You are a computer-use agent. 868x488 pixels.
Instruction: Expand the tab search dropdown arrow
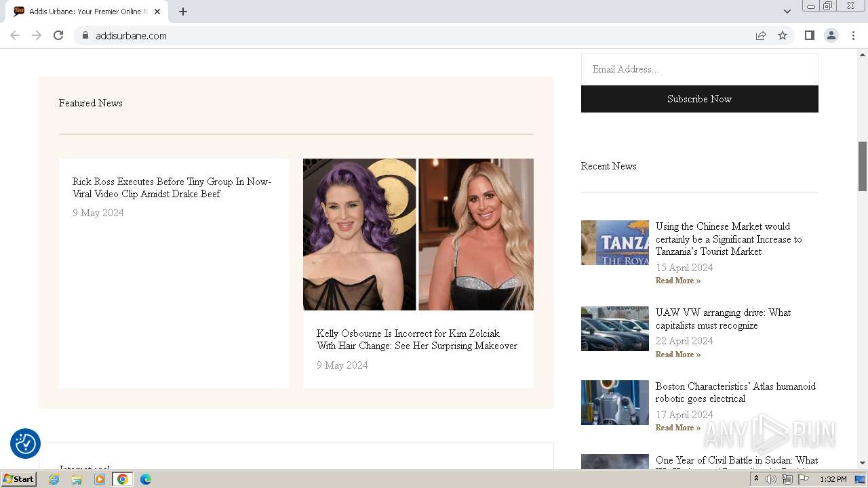787,12
